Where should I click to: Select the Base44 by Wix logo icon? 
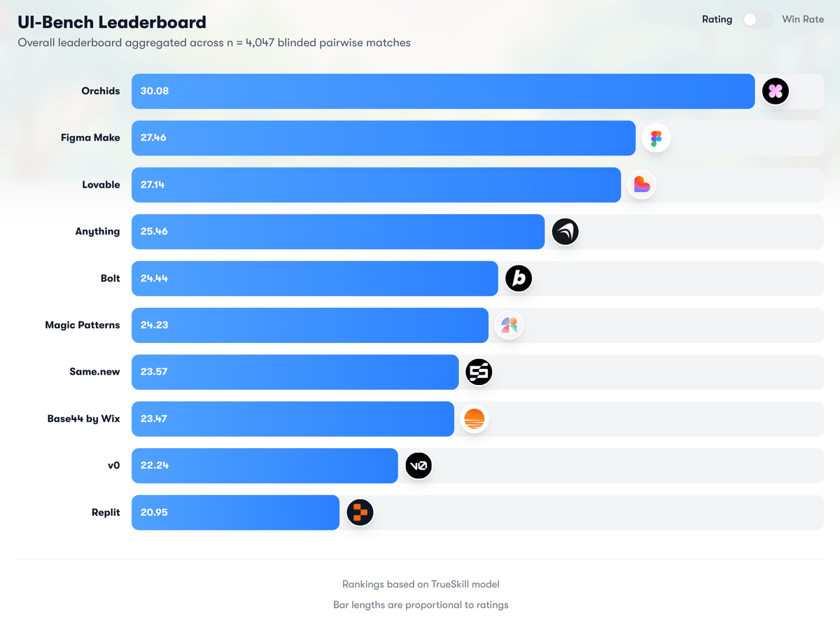[x=475, y=419]
